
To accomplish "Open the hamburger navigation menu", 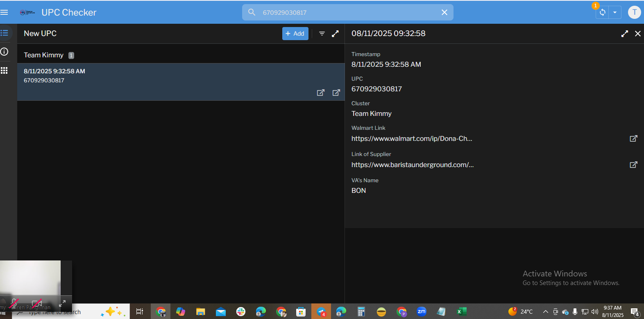I will coord(4,12).
